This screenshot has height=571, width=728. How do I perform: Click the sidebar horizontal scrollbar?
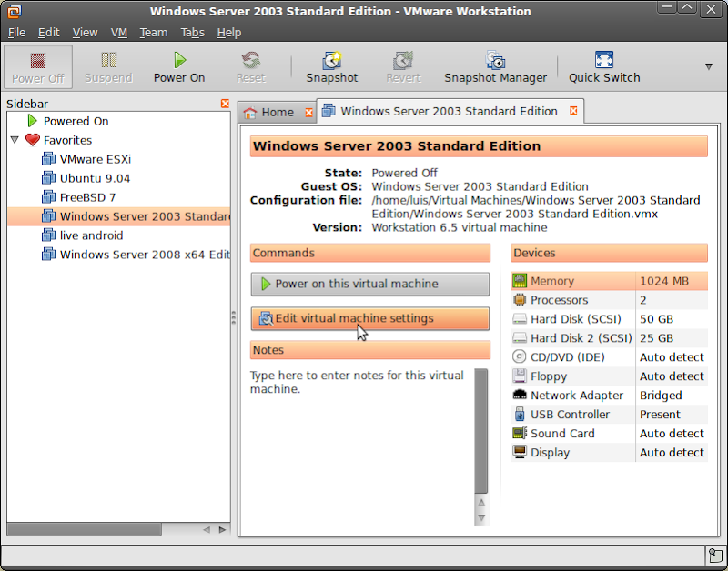click(x=85, y=529)
